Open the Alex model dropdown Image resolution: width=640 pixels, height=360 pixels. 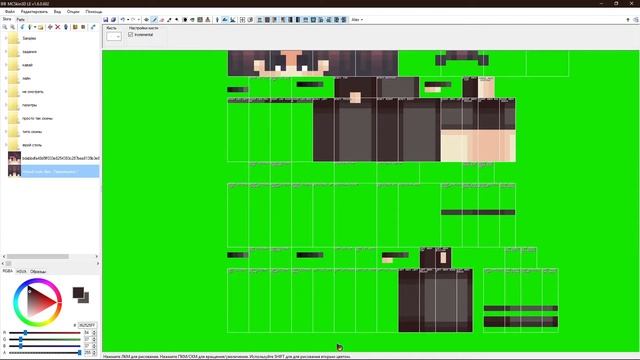[x=357, y=20]
